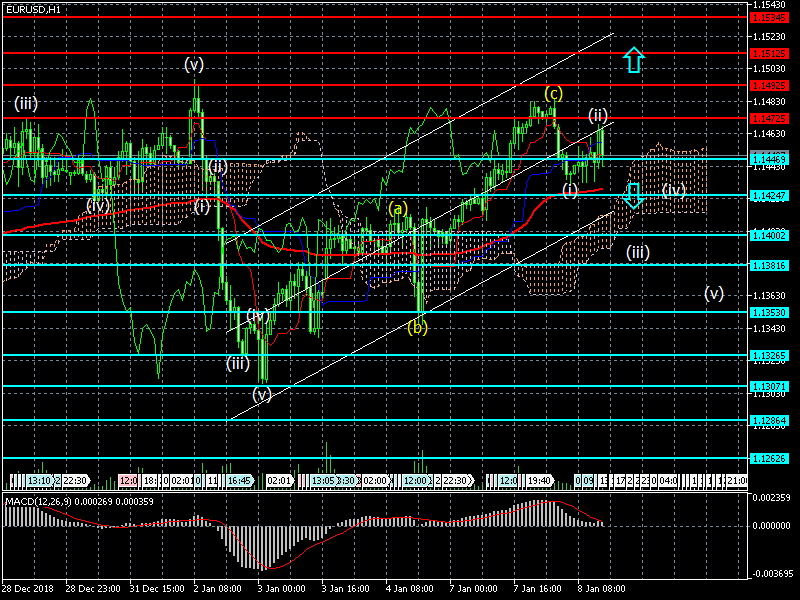The image size is (800, 600).
Task: Click the 3 Jan 16:00 time axis label
Action: point(346,589)
